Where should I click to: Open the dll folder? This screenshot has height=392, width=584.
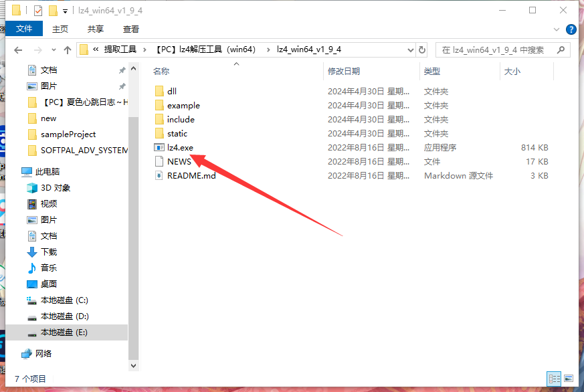172,91
